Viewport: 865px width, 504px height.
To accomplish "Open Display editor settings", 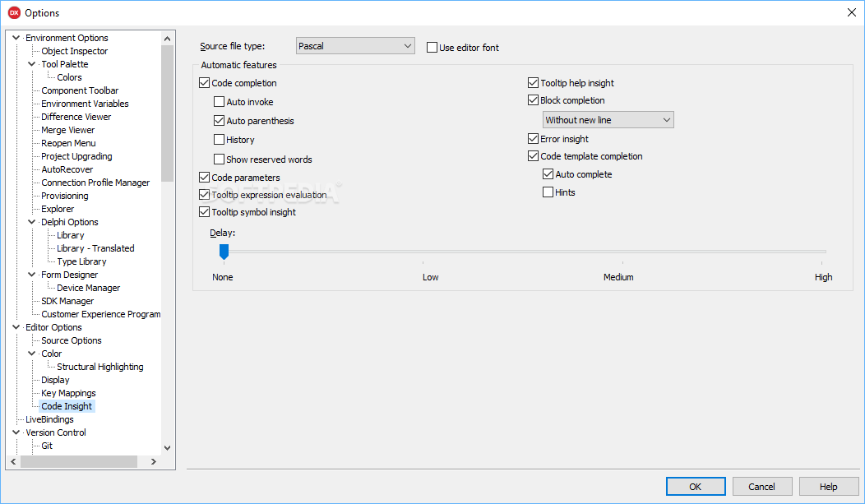I will click(x=55, y=380).
